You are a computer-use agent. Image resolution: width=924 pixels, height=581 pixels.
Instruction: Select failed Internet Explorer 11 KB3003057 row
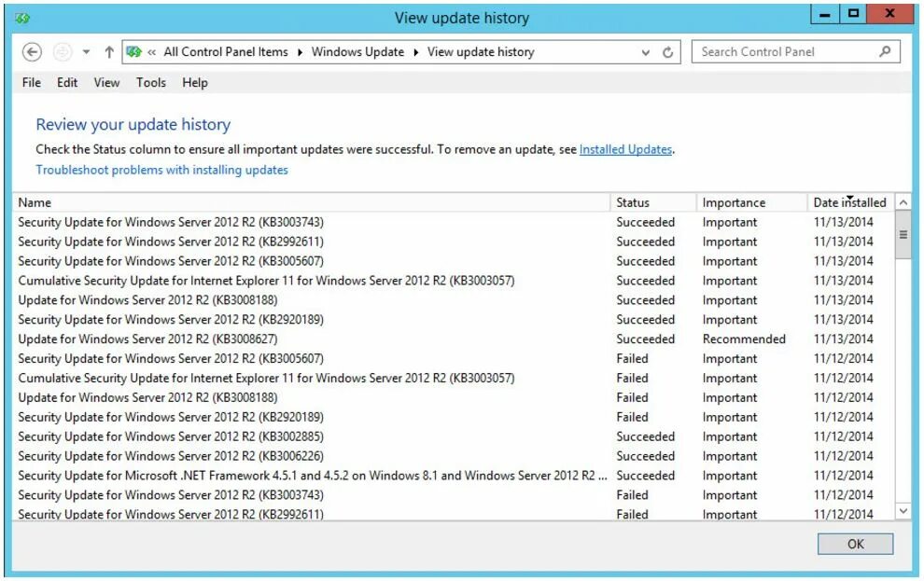[x=453, y=378]
